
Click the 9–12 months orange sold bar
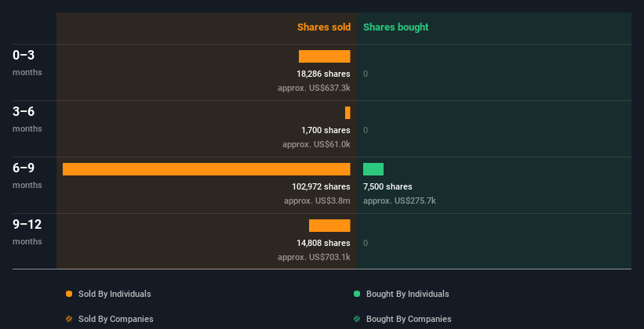click(329, 226)
